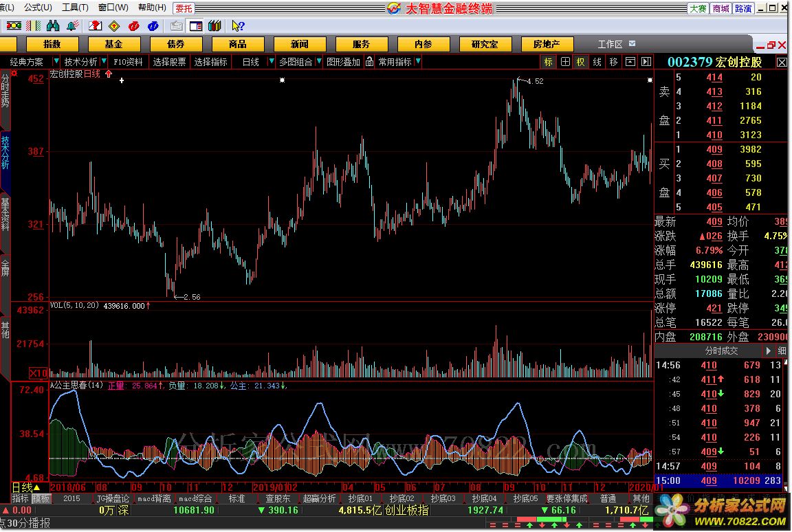792x532 pixels.
Task: Click the red sun icon at chart corner
Action: pyautogui.click(x=14, y=74)
